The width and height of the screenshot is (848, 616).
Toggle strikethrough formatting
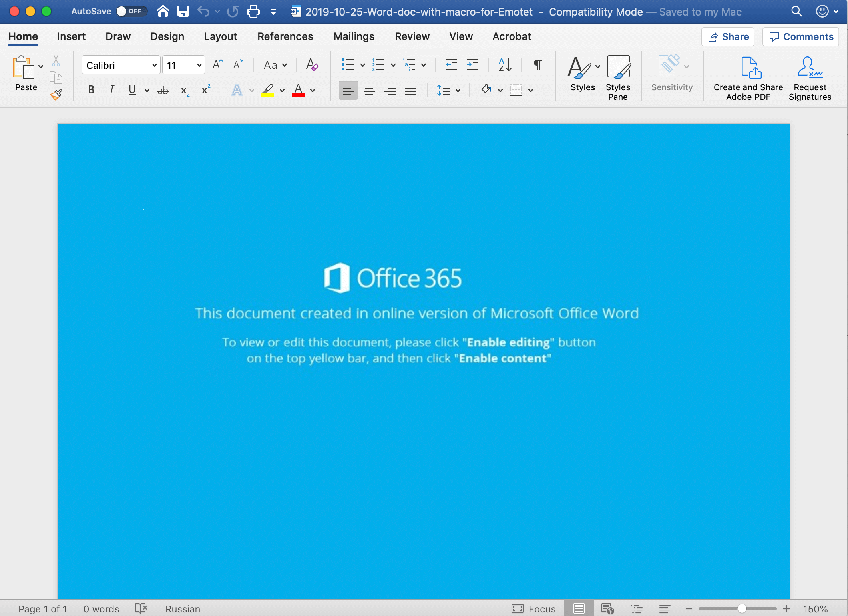point(163,90)
